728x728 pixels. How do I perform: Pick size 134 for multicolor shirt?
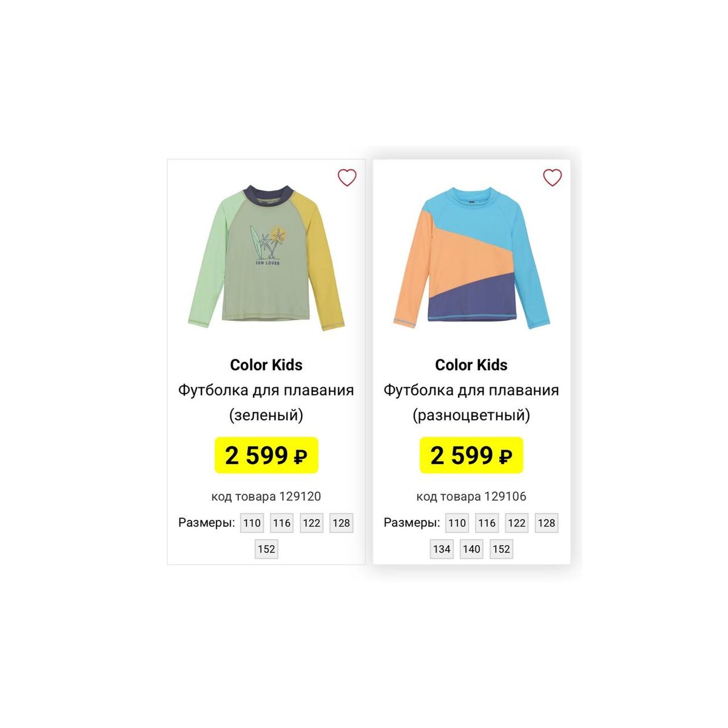442,549
